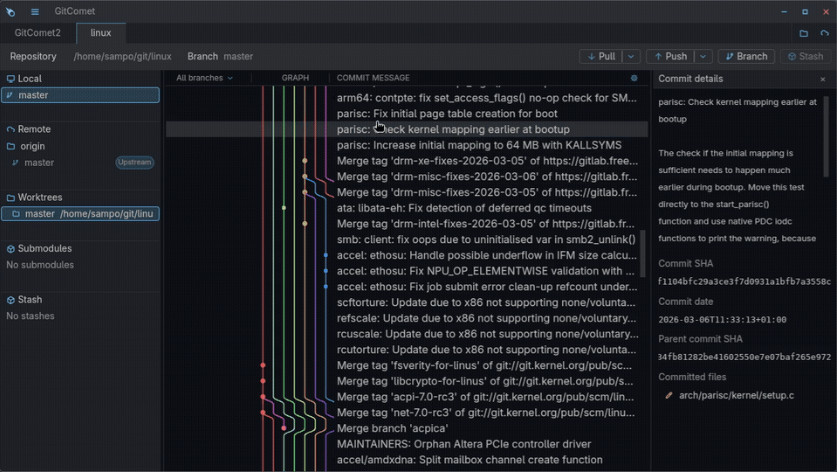Viewport: 837px width, 472px height.
Task: Open committed file arch/parisc/kernel/setup.c
Action: pyautogui.click(x=736, y=396)
